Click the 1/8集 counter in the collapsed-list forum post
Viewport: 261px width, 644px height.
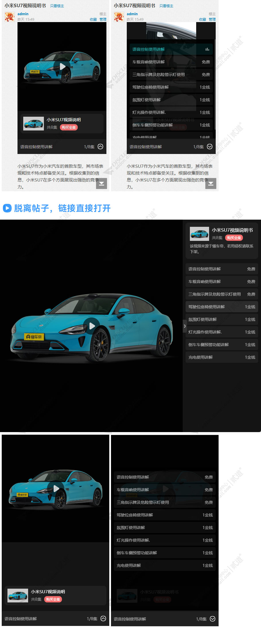click(89, 147)
